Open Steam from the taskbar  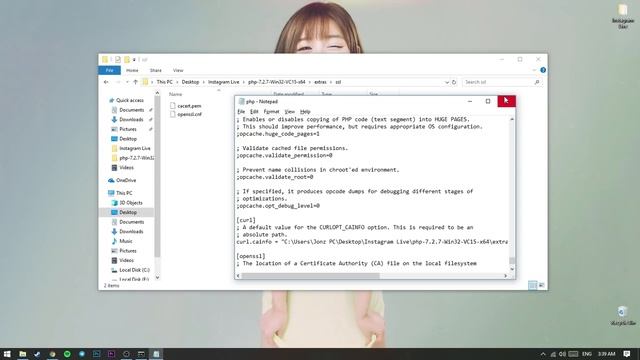(x=37, y=354)
